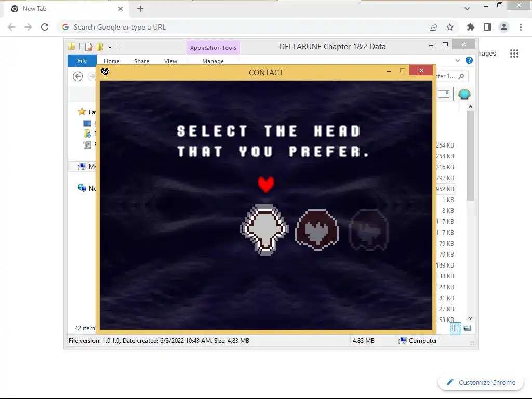The width and height of the screenshot is (532, 399).
Task: Open the tab search dropdown chevron
Action: 467,9
